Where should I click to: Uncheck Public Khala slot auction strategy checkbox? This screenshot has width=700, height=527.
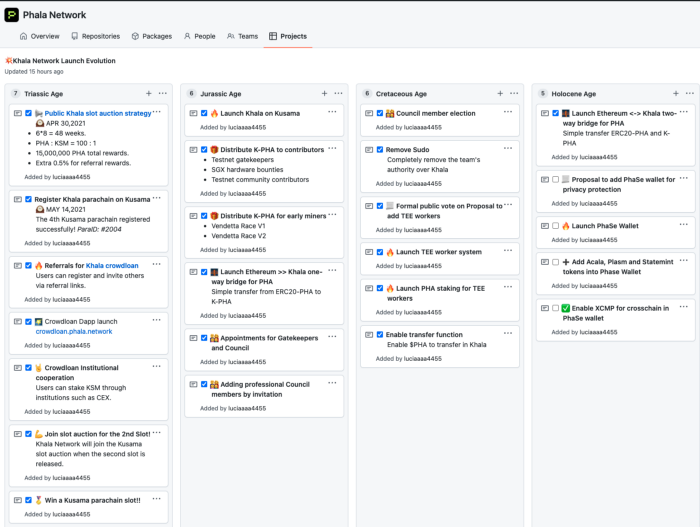pos(29,113)
